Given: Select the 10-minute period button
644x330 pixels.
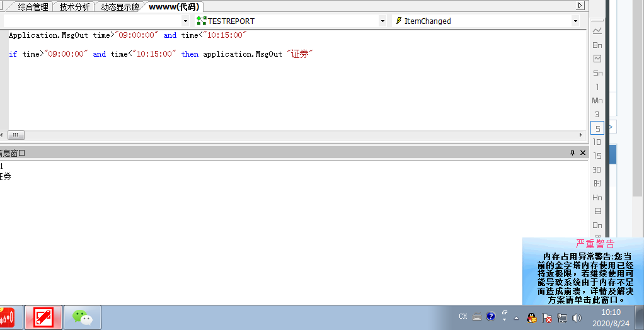Looking at the screenshot, I should [x=597, y=142].
